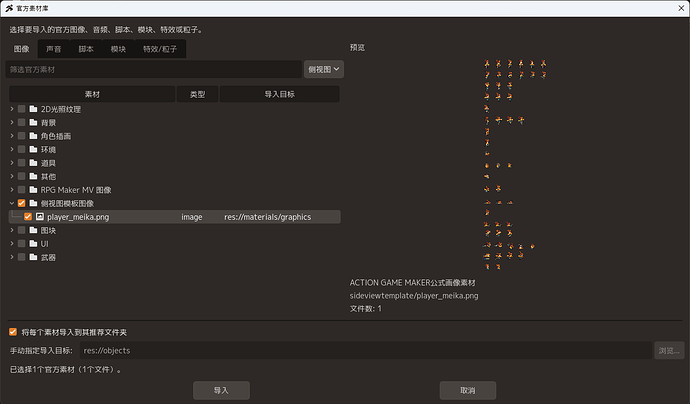Check the RPG Maker MV 图像 checkbox

21,190
